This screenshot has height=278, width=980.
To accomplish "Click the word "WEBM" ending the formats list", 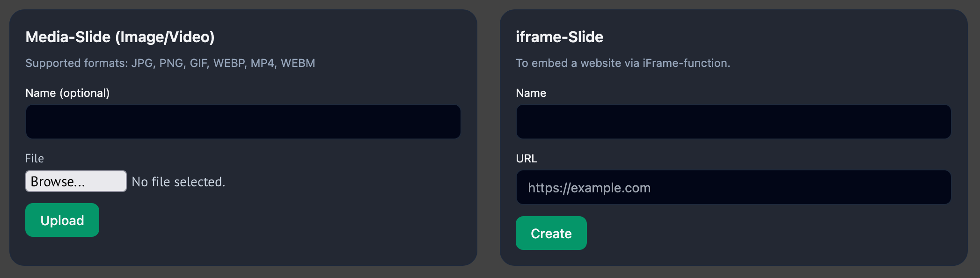I will point(298,63).
